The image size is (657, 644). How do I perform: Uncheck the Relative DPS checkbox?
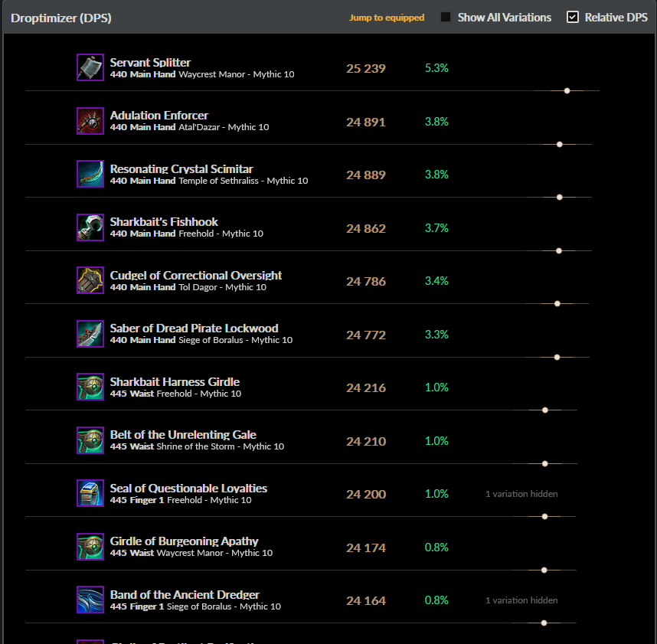pos(574,16)
